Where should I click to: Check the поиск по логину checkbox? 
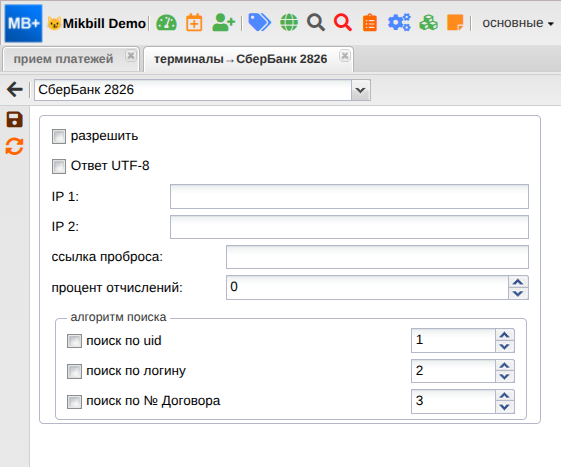[74, 371]
